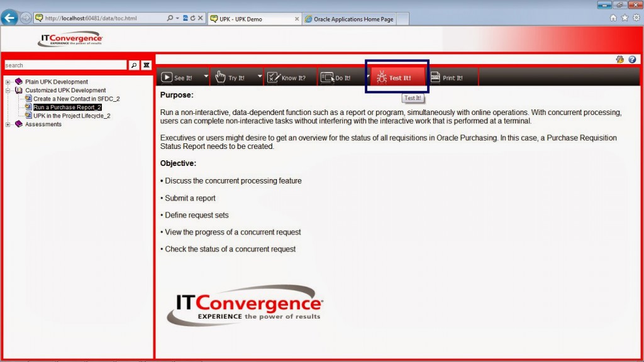
Task: Stop page loading with the address bar X
Action: pos(201,18)
